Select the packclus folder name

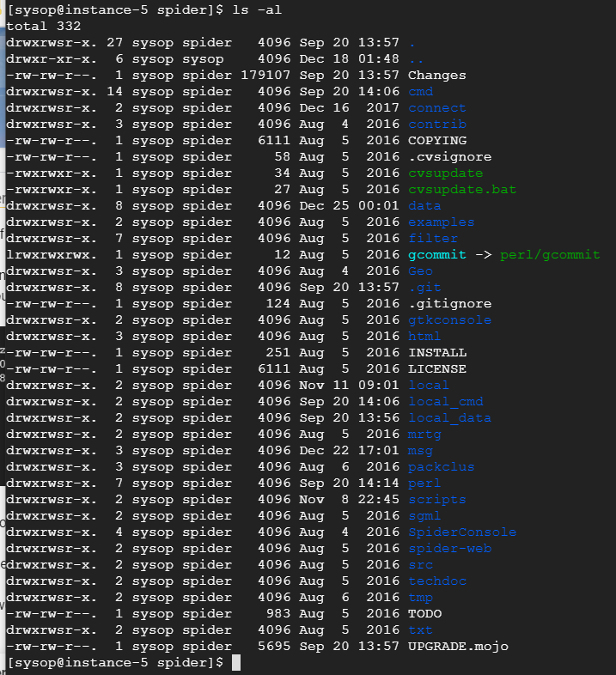(441, 467)
